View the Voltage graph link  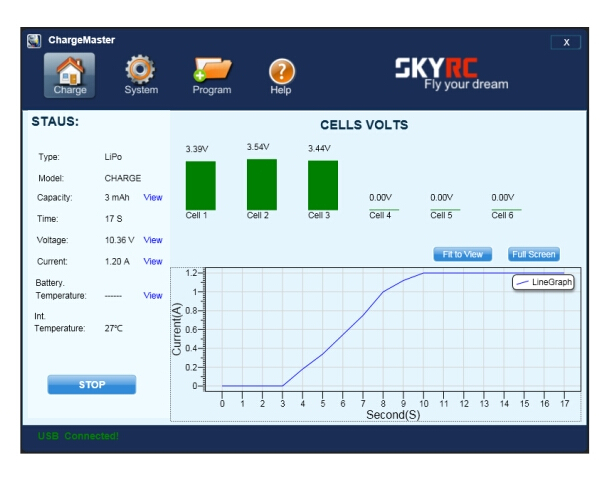[x=153, y=240]
